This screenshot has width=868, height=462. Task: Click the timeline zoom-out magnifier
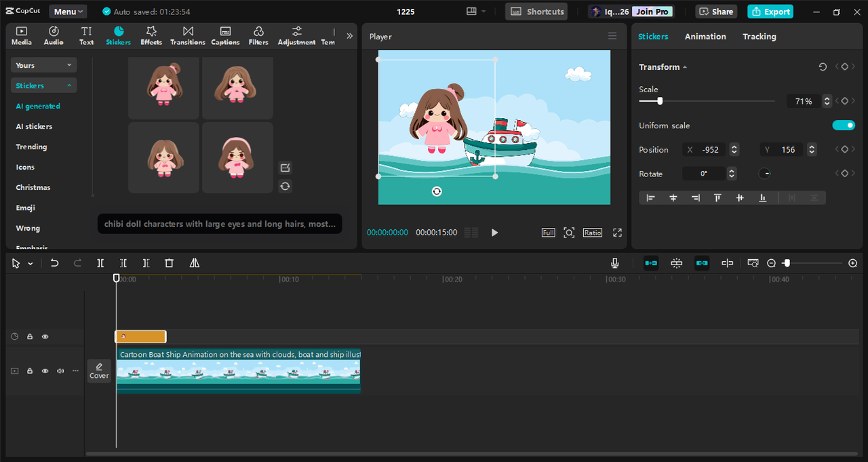[x=772, y=263]
